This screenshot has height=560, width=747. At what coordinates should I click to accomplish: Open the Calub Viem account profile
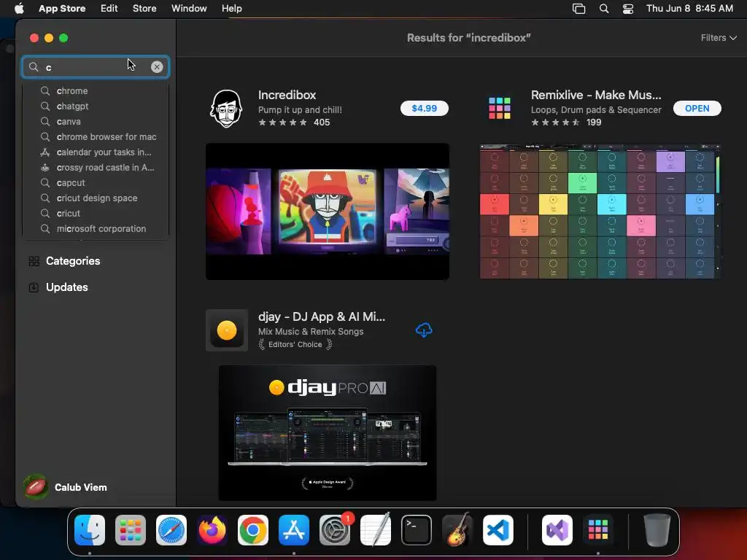click(x=65, y=487)
